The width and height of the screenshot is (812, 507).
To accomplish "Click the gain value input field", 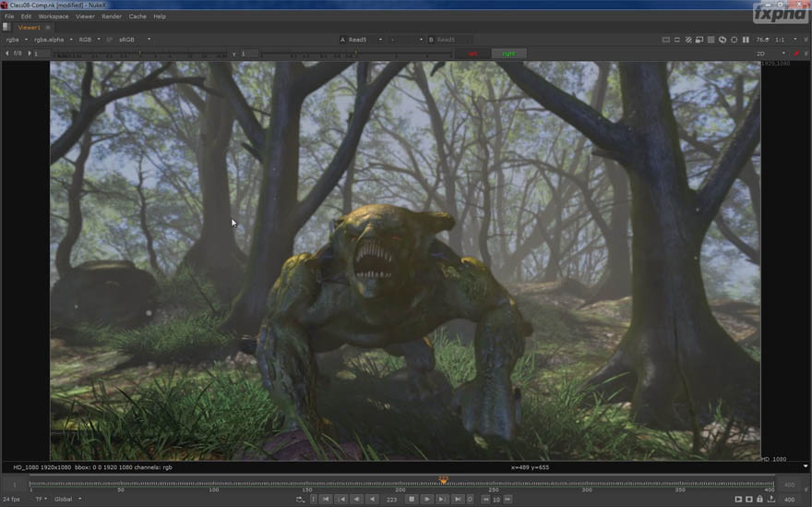I will coord(42,54).
